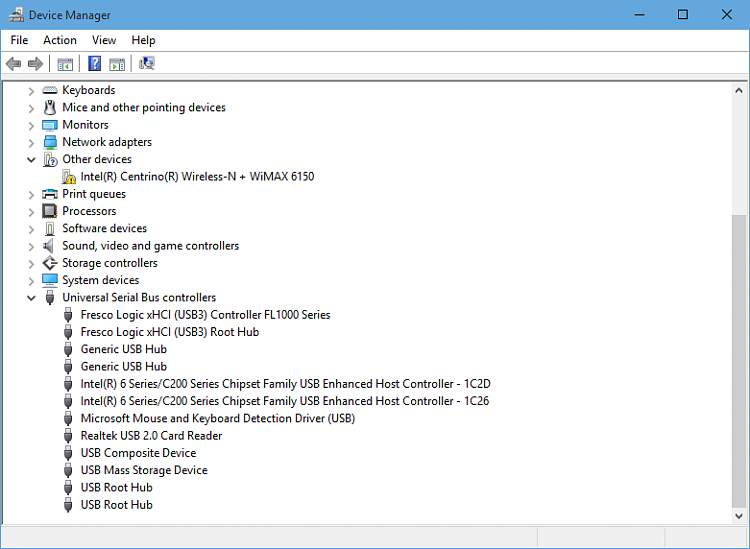Select the first Generic USB Hub entry

point(123,349)
